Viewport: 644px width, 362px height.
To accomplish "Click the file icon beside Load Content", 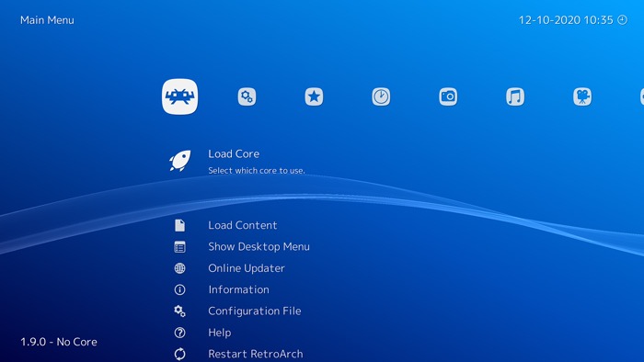I will 180,225.
